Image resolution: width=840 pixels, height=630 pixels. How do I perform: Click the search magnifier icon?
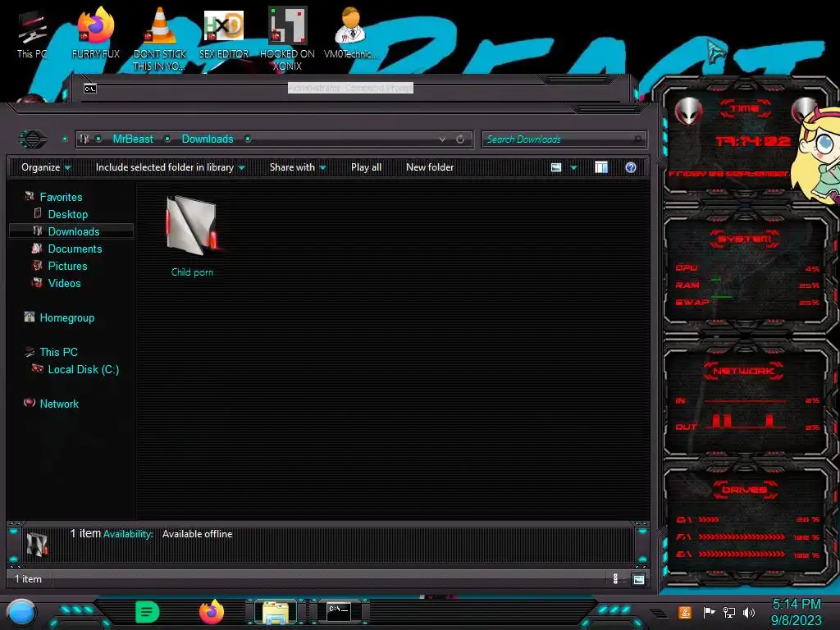coord(637,139)
